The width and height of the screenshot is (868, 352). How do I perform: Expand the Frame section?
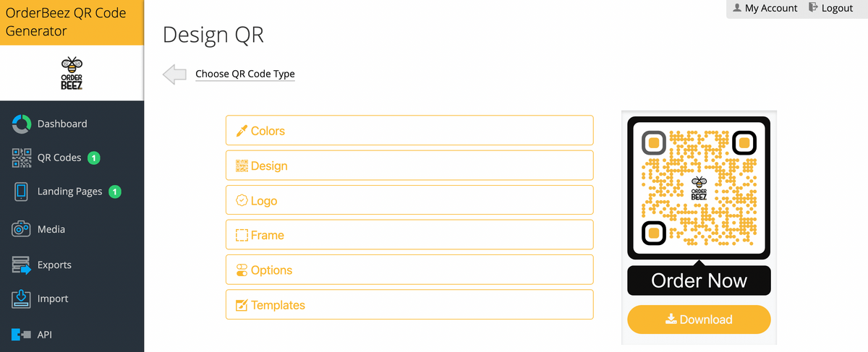(409, 235)
